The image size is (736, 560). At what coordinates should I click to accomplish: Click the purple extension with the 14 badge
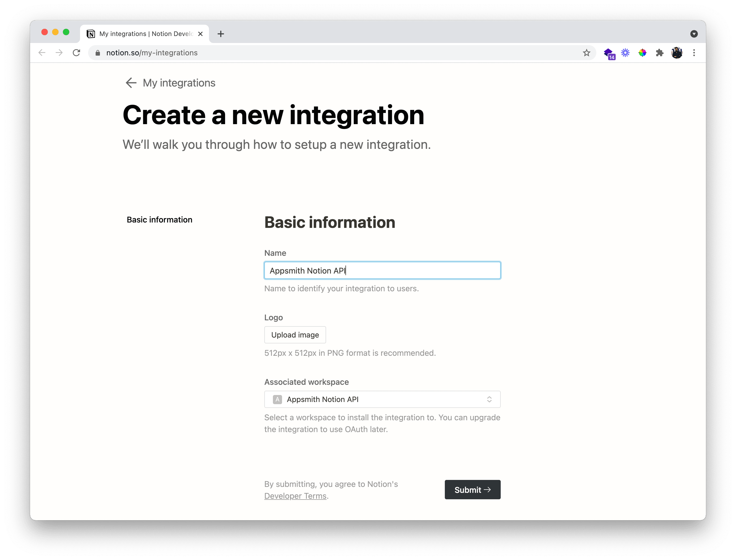(x=609, y=53)
